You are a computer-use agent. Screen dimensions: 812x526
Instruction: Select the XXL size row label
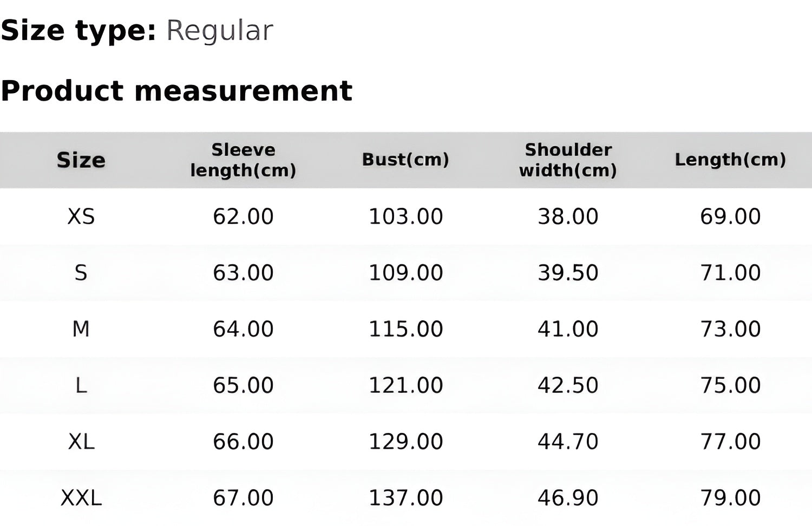[81, 498]
